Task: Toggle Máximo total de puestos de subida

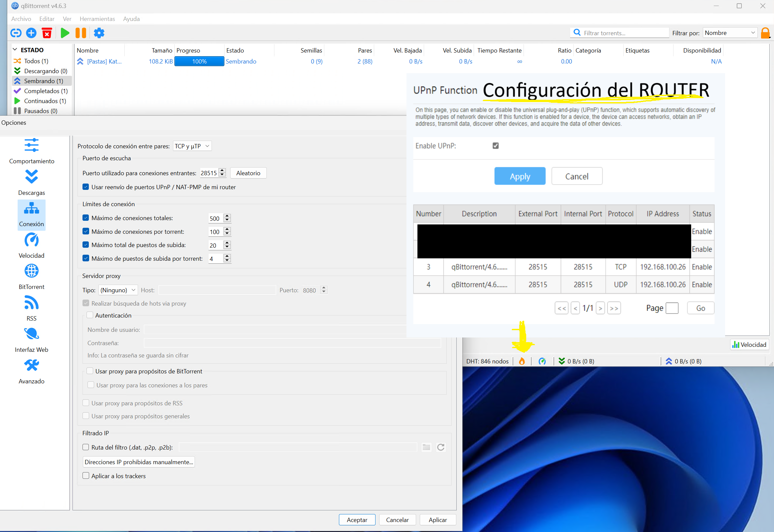Action: pos(86,245)
